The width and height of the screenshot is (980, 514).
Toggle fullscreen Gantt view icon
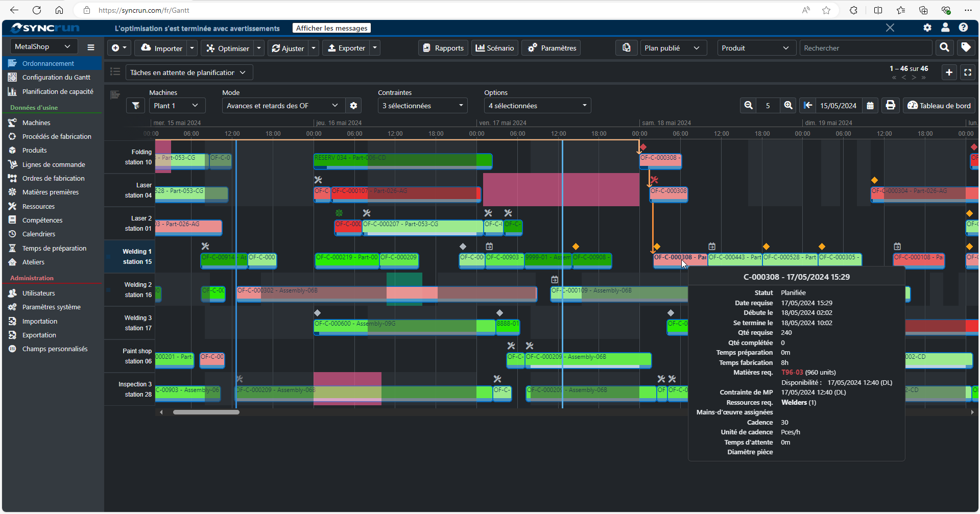(x=967, y=72)
